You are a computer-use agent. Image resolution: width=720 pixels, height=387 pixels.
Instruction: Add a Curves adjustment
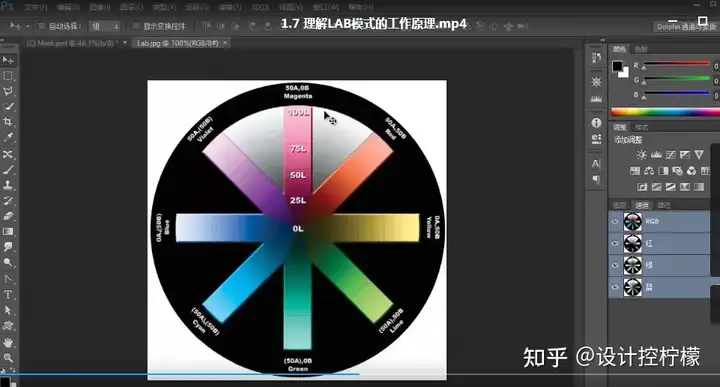[x=670, y=155]
